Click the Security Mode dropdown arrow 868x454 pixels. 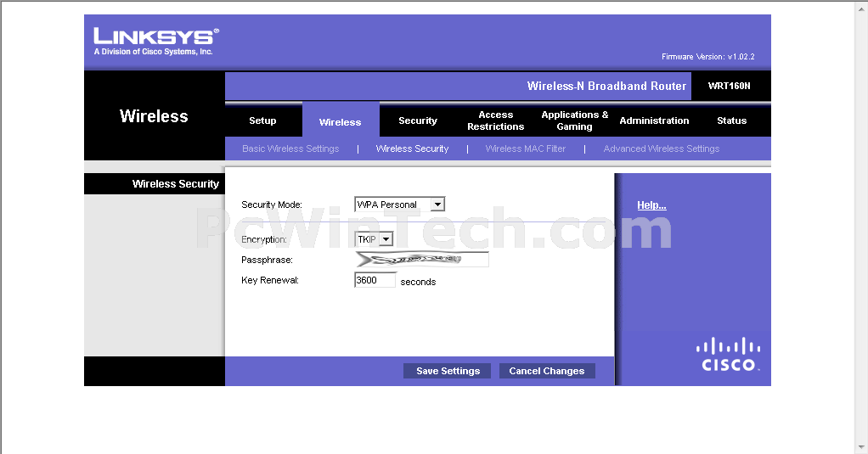(437, 205)
